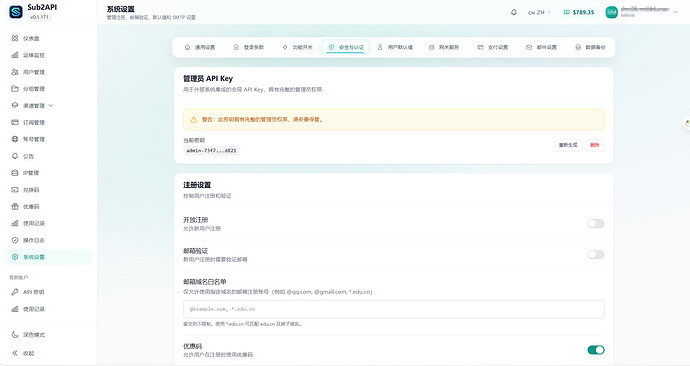
Task: Collapse sidebar with the 收起 arrows
Action: click(15, 353)
